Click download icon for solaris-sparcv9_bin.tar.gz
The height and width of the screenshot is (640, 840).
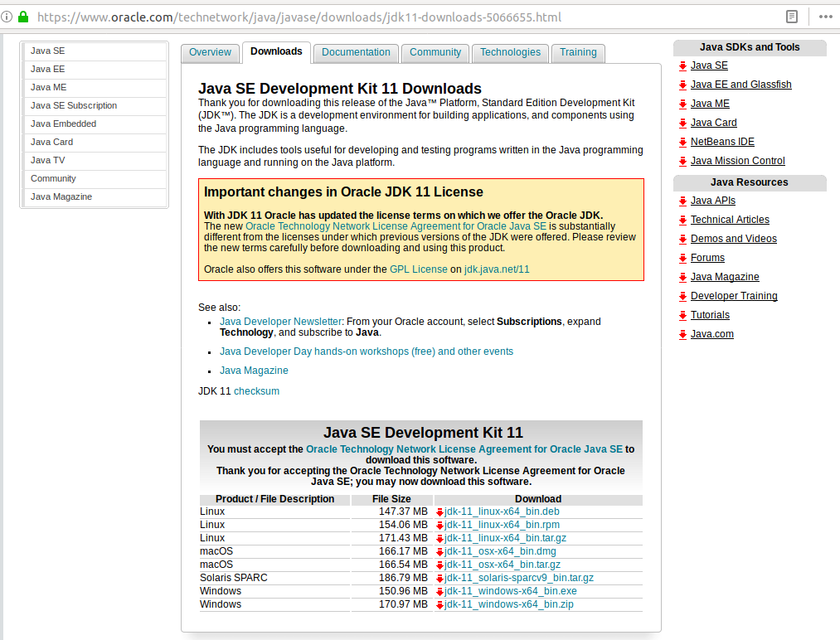tap(439, 579)
